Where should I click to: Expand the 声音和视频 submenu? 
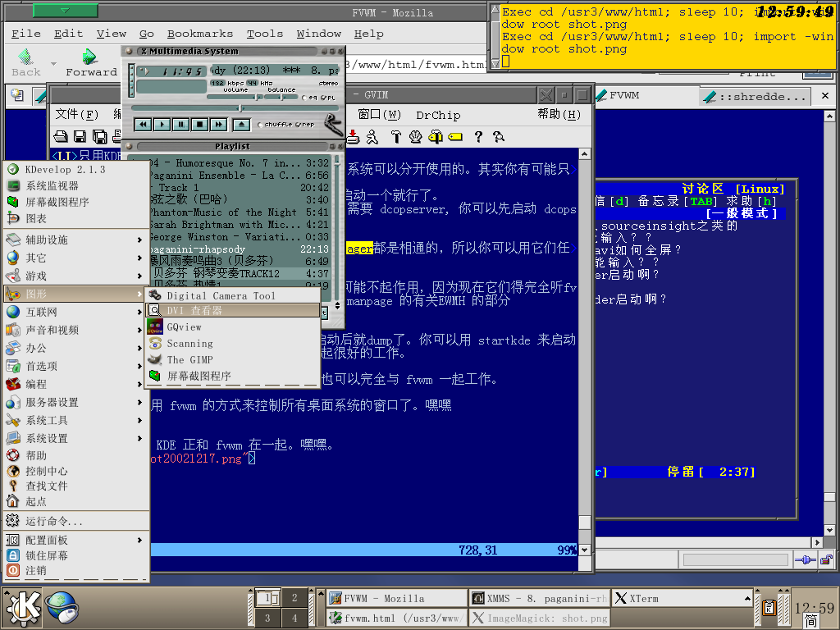point(76,330)
